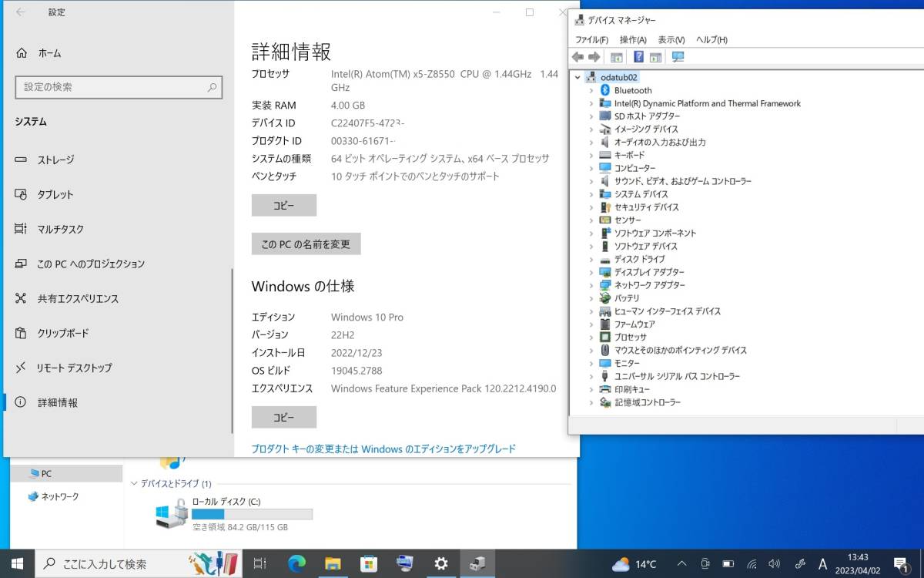The image size is (924, 578).
Task: Click the 設定の検索 input field
Action: 119,88
